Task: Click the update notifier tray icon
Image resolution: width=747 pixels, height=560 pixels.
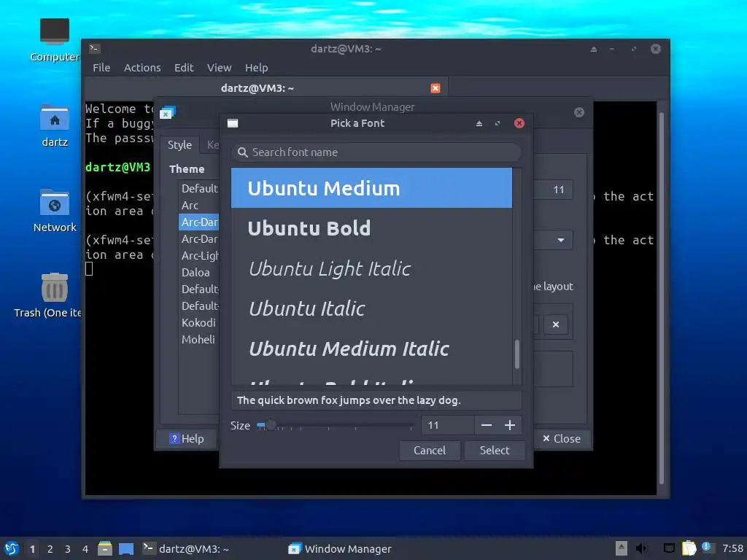Action: tap(706, 548)
